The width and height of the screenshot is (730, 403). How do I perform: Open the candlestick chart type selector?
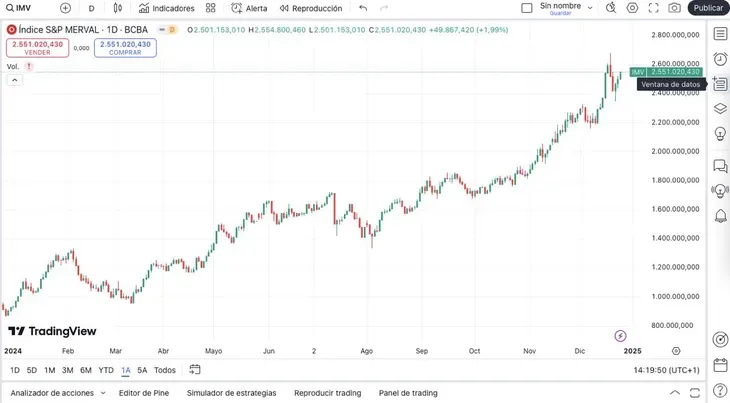point(118,8)
